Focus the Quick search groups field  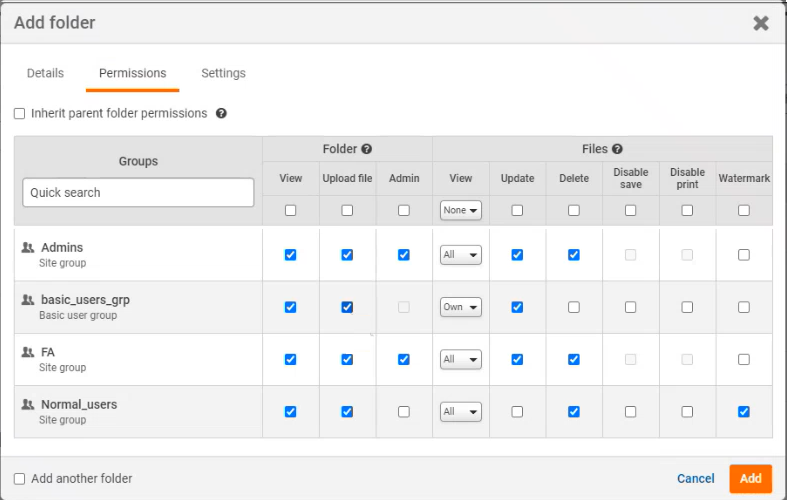[138, 192]
